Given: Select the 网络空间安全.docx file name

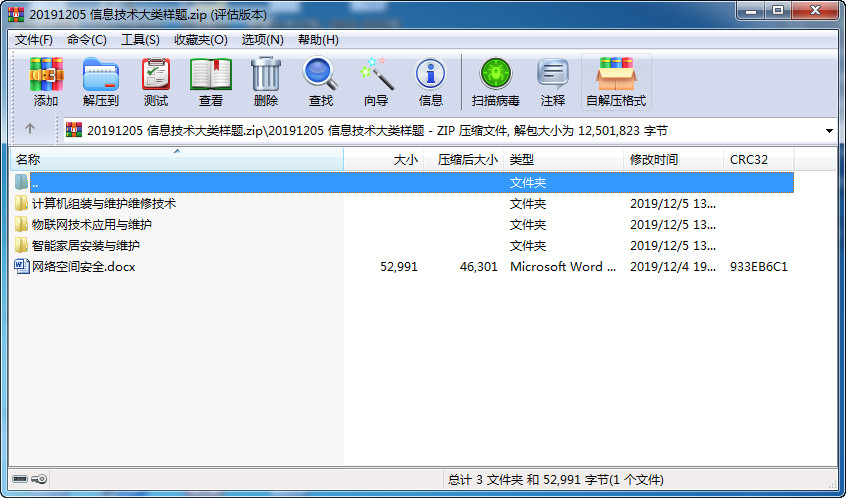Looking at the screenshot, I should pos(84,267).
